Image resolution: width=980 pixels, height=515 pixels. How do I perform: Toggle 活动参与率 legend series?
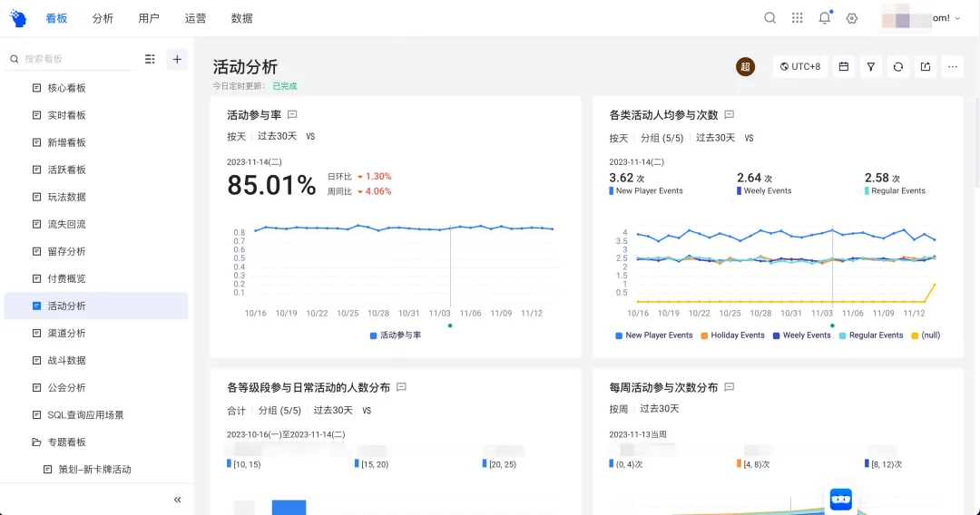(x=396, y=335)
